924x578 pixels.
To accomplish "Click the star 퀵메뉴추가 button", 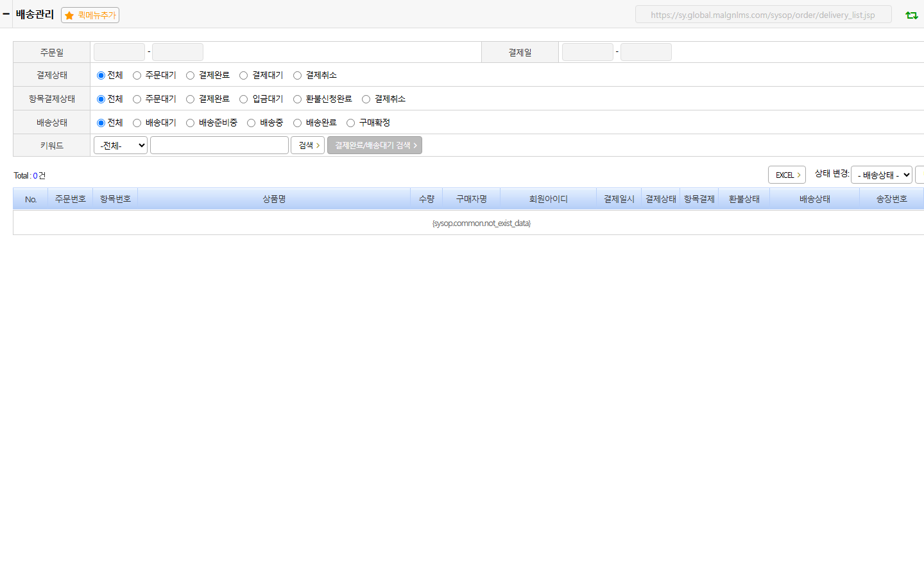I will tap(90, 15).
